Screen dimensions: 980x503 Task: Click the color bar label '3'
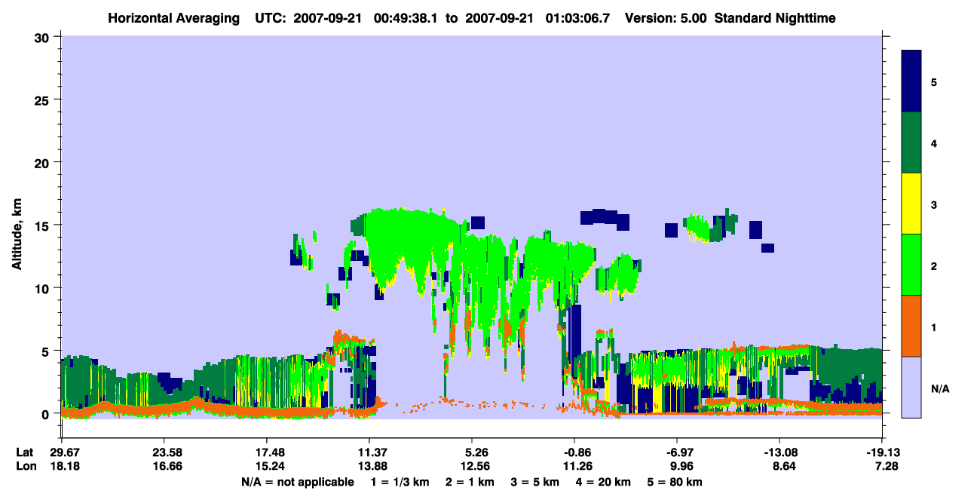point(934,204)
